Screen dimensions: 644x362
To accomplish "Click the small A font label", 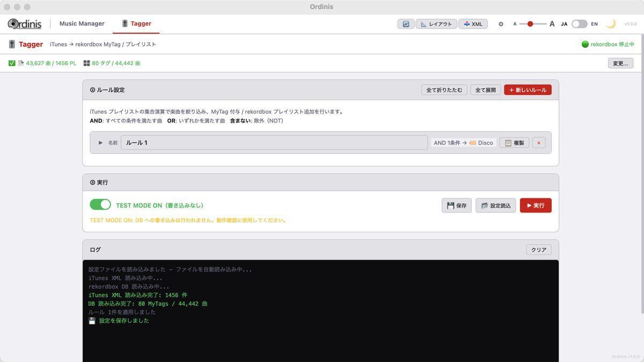I will [x=515, y=24].
